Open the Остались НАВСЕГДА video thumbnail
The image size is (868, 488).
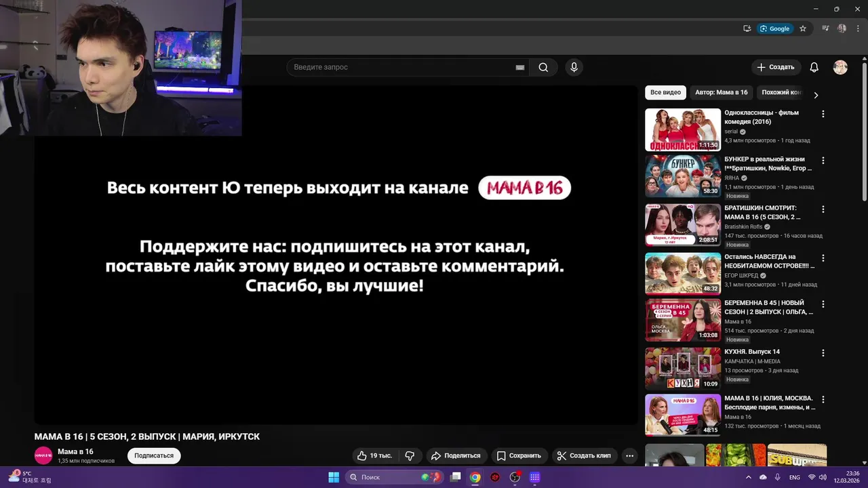683,274
